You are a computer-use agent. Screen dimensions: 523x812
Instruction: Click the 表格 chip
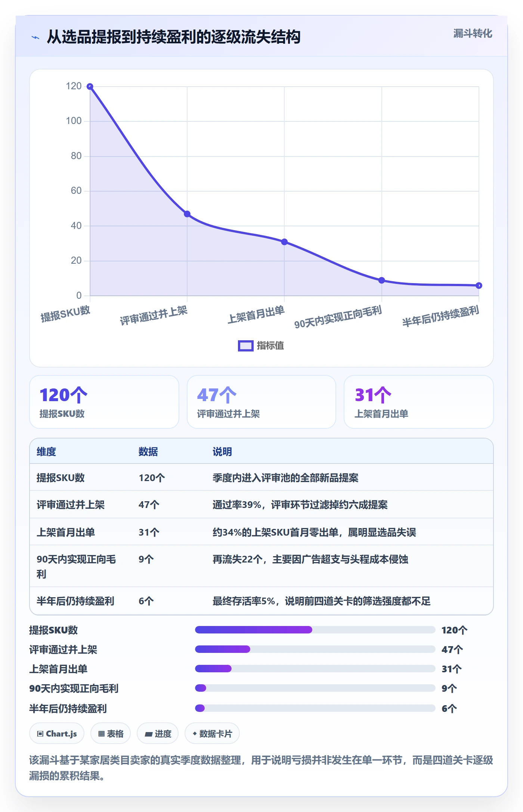[x=111, y=734]
